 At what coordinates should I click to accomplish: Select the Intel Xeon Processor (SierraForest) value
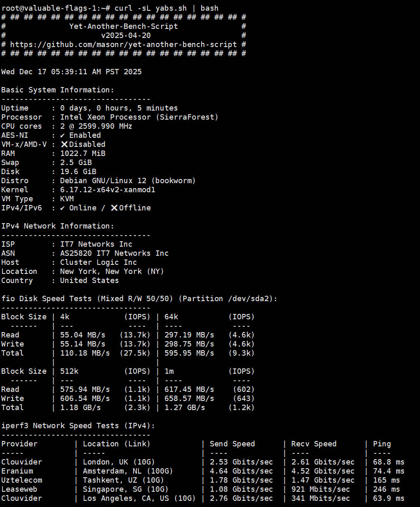point(139,117)
